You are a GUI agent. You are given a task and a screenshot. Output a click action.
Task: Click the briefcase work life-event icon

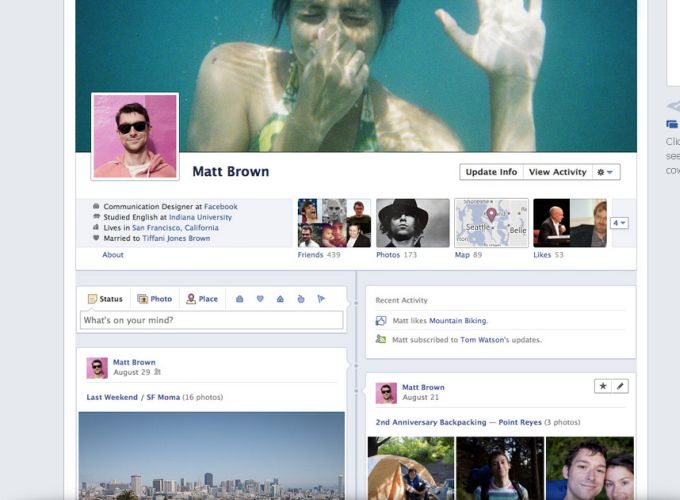click(x=239, y=299)
